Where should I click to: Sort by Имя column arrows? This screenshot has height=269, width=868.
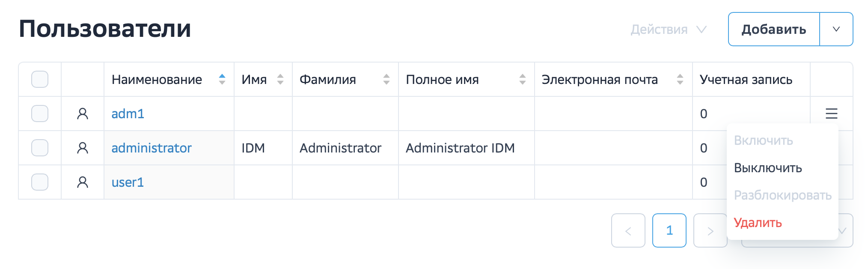click(x=280, y=79)
